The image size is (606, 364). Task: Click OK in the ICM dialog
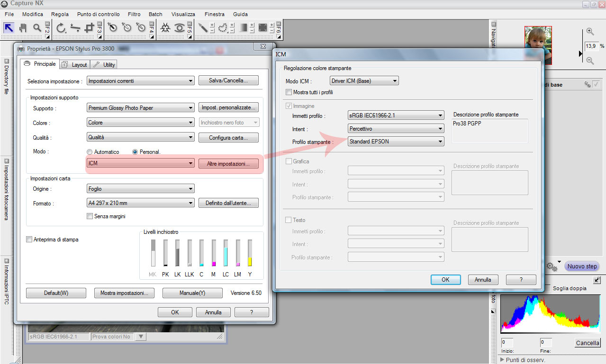click(445, 280)
